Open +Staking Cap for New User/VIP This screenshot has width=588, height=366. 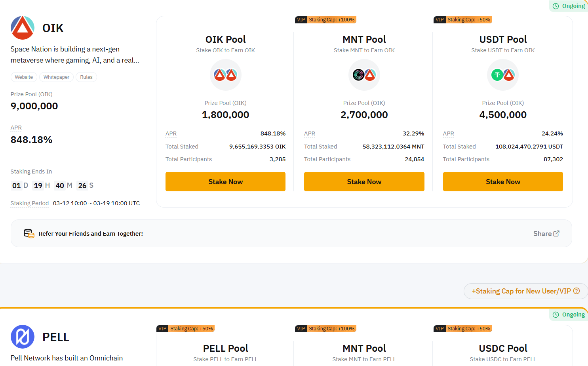click(525, 291)
